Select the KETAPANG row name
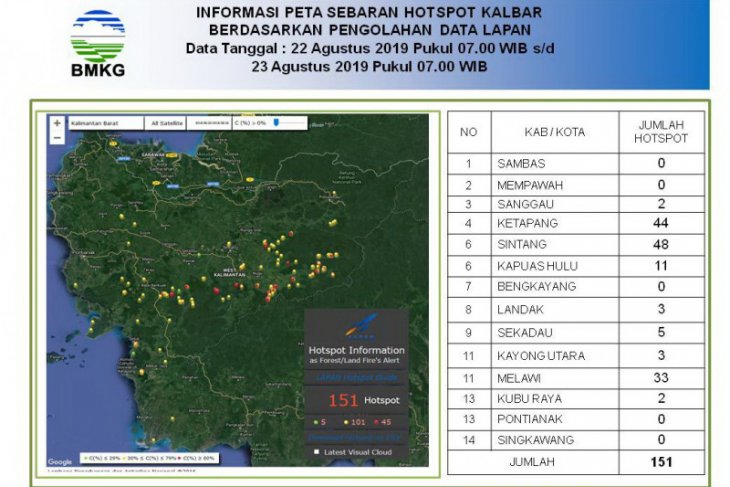Image resolution: width=730 pixels, height=487 pixels. [x=527, y=223]
